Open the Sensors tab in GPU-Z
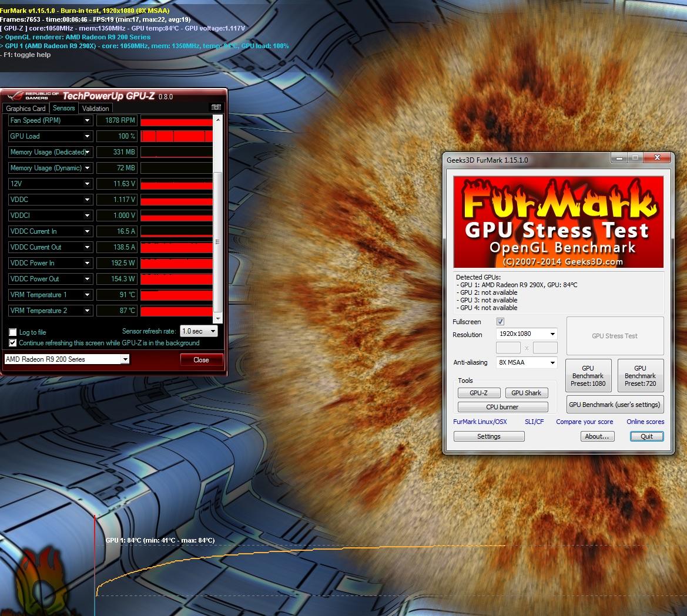Viewport: 687px width, 616px height. (63, 107)
